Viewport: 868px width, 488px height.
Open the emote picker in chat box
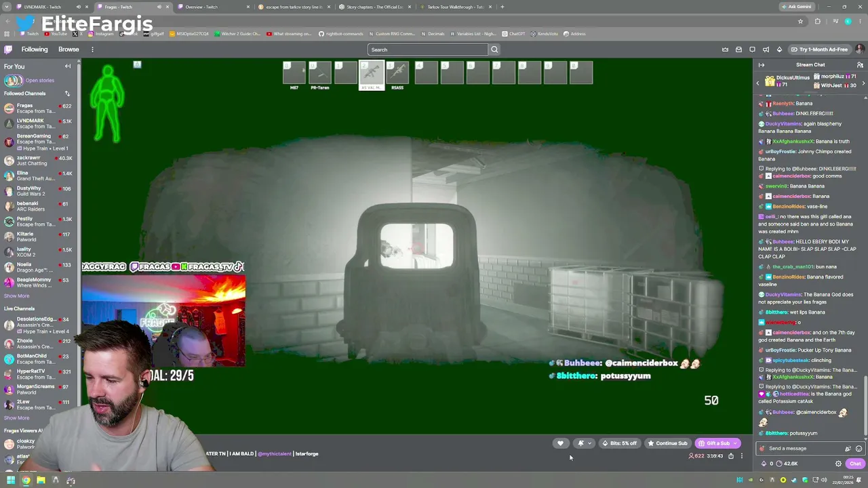(x=859, y=449)
